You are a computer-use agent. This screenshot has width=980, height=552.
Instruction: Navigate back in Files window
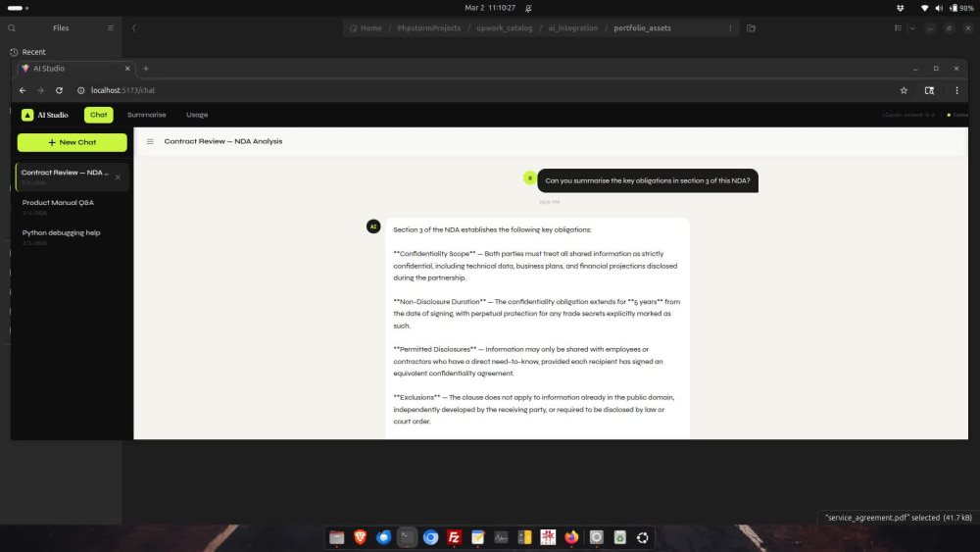pos(133,28)
